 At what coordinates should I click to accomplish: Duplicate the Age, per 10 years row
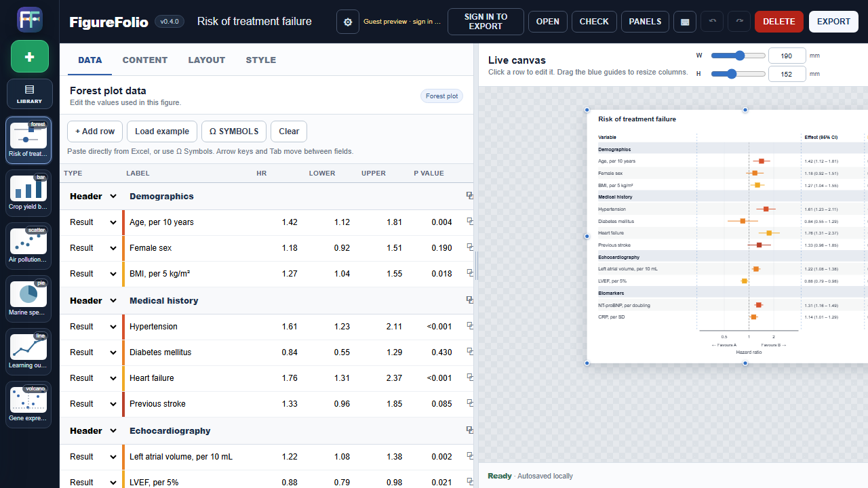click(469, 222)
